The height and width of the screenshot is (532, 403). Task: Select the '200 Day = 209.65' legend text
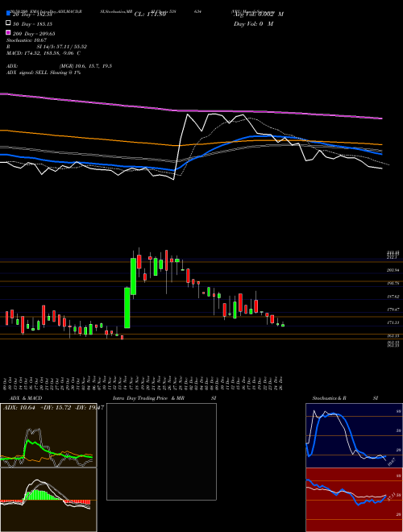[35, 34]
